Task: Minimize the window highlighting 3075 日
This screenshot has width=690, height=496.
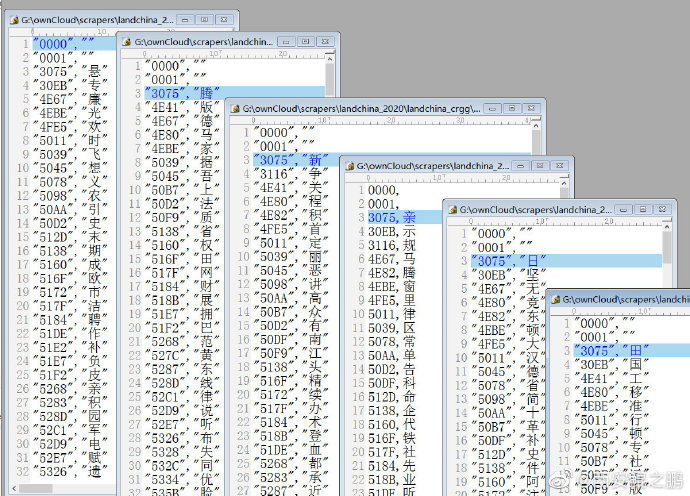Action: click(624, 210)
